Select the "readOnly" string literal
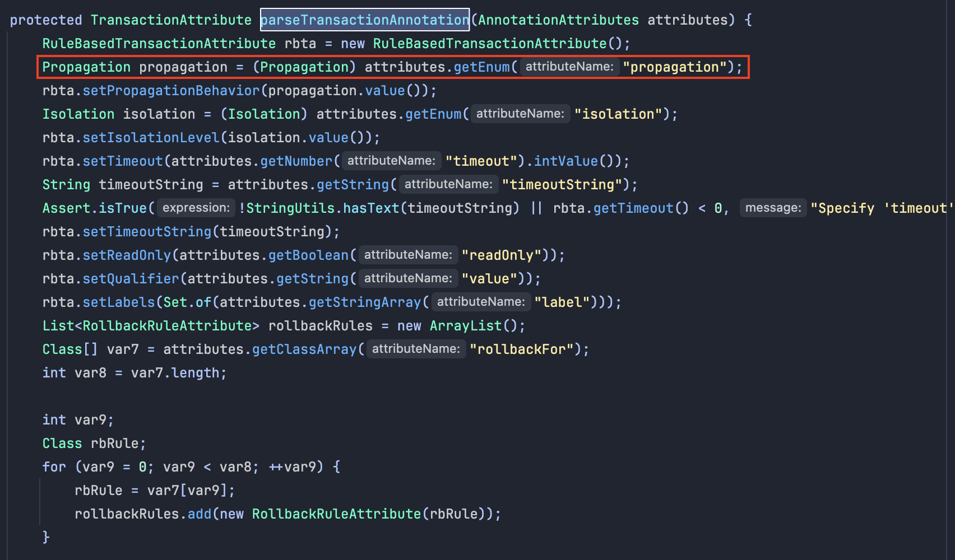This screenshot has height=560, width=955. tap(502, 255)
